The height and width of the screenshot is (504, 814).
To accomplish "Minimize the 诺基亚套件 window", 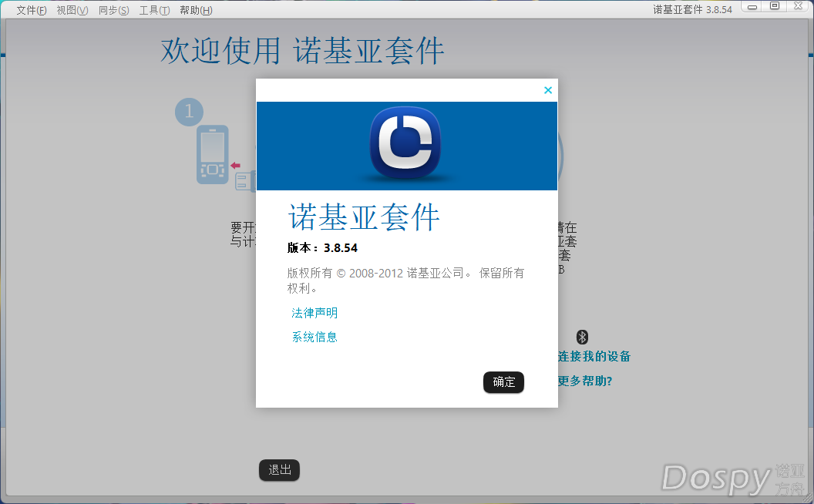I will point(752,7).
